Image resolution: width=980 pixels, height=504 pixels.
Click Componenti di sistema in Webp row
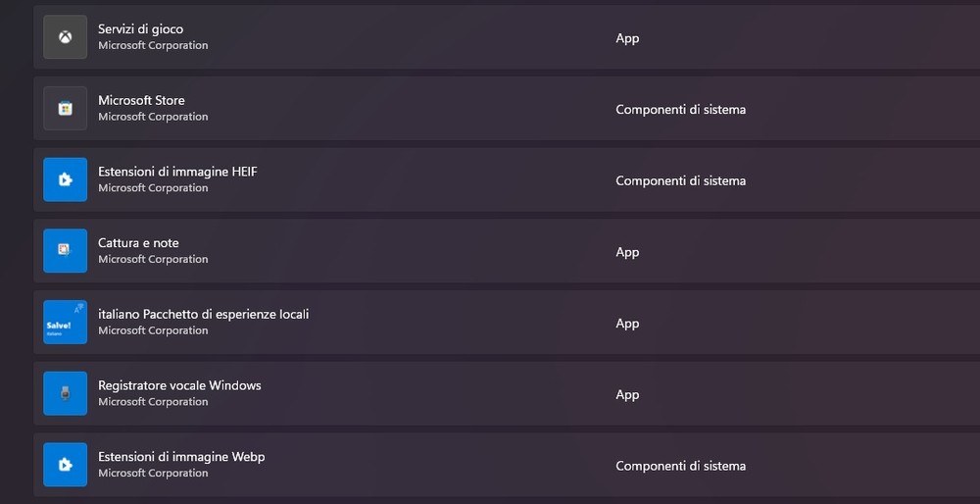tap(681, 466)
